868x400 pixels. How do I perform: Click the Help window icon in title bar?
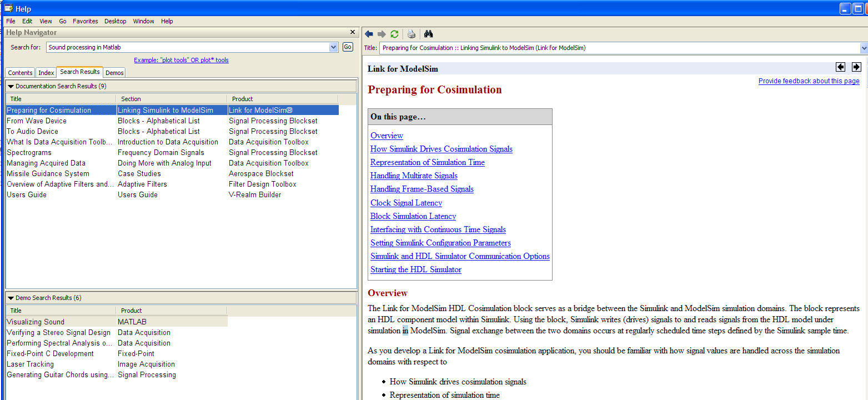8,8
